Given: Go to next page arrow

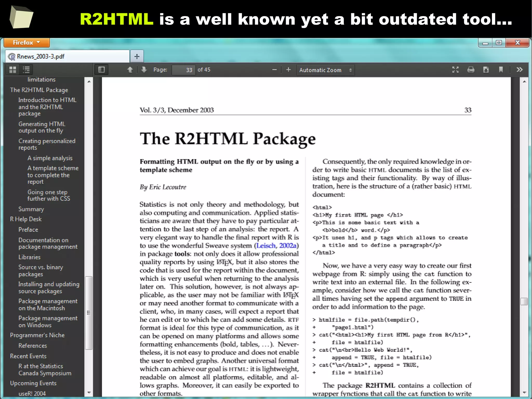Looking at the screenshot, I should click(x=144, y=70).
